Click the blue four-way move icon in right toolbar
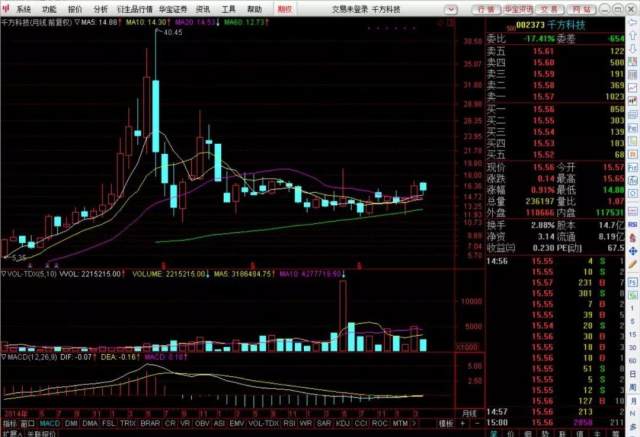Image resolution: width=640 pixels, height=437 pixels. 633,251
